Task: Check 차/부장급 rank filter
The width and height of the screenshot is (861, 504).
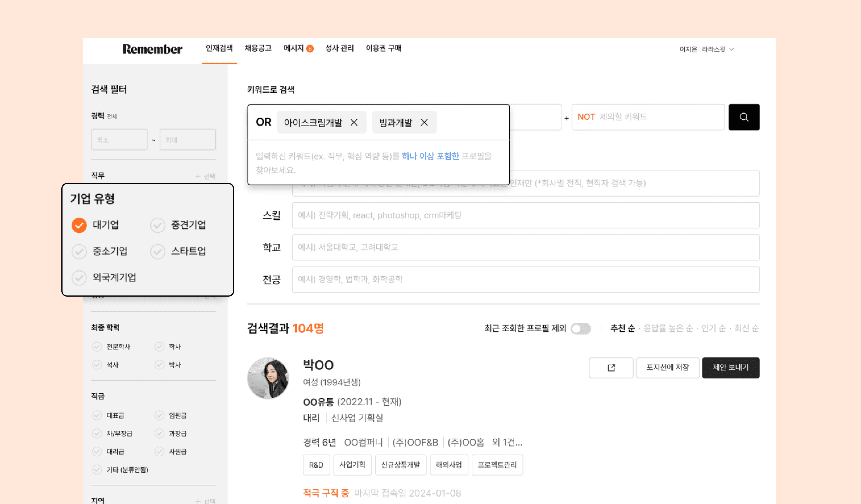Action: [x=97, y=433]
